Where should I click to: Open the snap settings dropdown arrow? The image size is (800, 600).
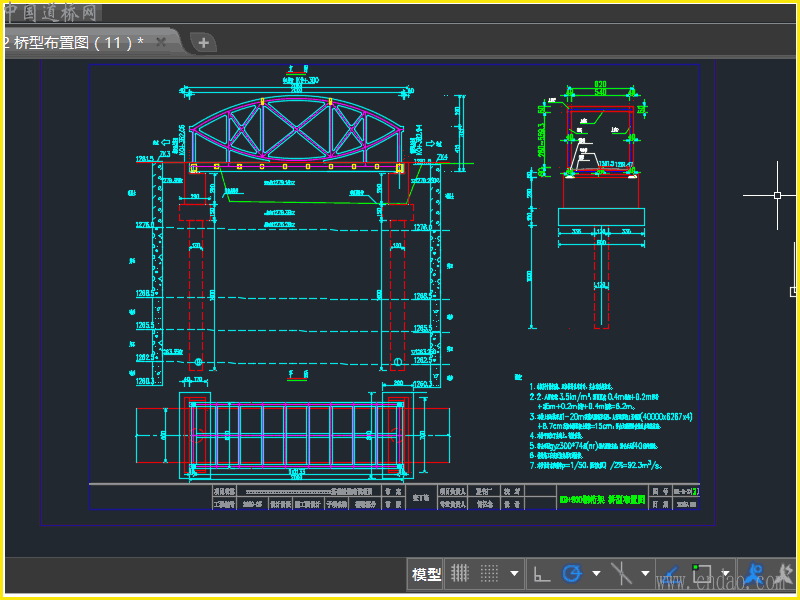click(x=514, y=574)
